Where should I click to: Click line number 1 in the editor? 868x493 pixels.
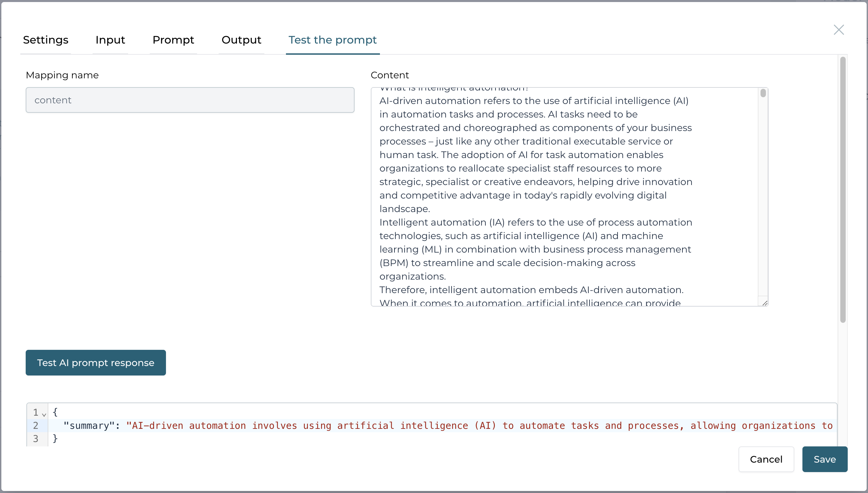(x=36, y=412)
